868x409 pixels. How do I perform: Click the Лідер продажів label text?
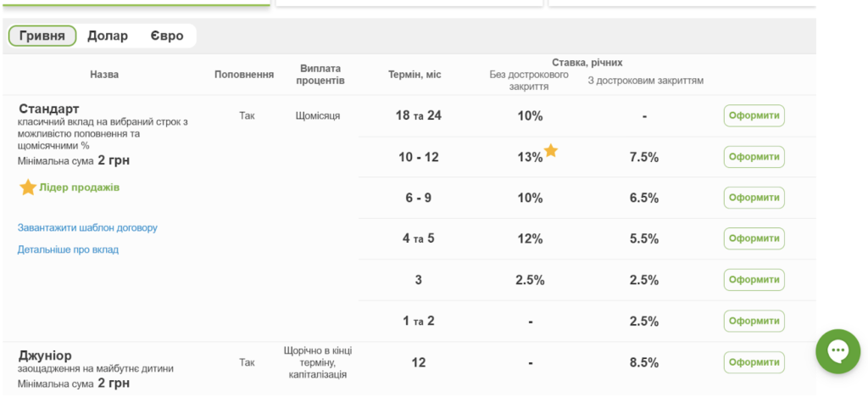pyautogui.click(x=79, y=188)
